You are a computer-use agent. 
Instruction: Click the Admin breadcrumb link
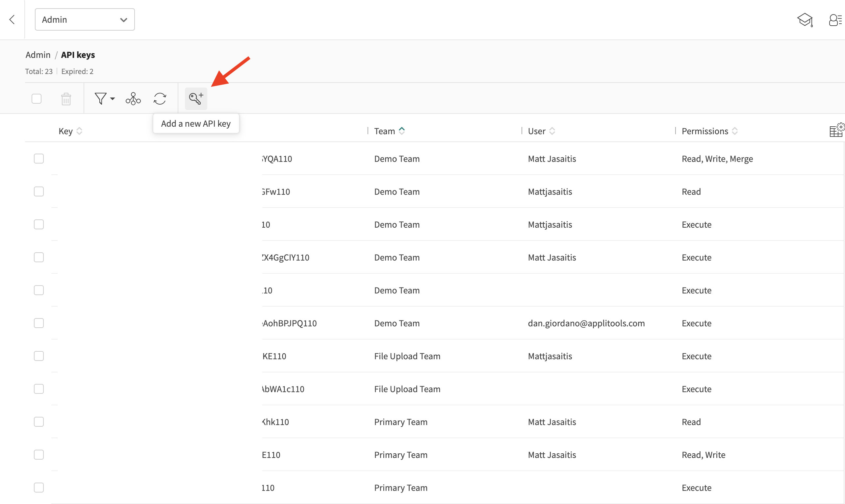coord(38,55)
